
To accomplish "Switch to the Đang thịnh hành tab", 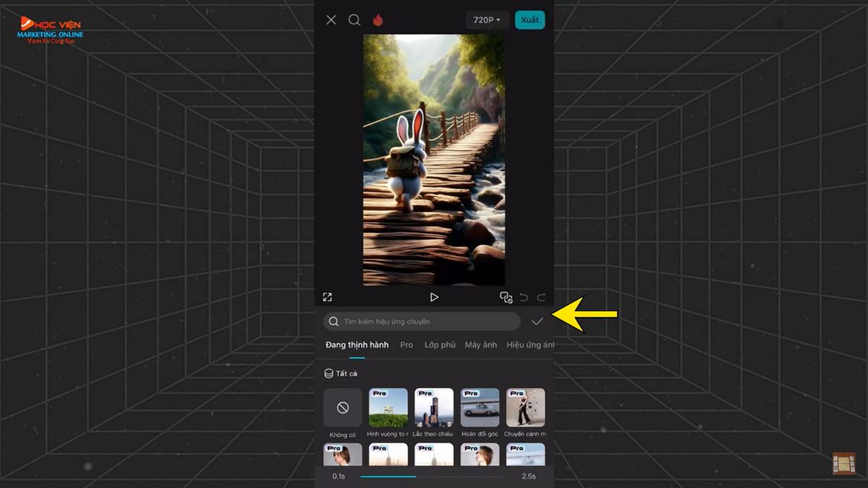I will (x=357, y=345).
